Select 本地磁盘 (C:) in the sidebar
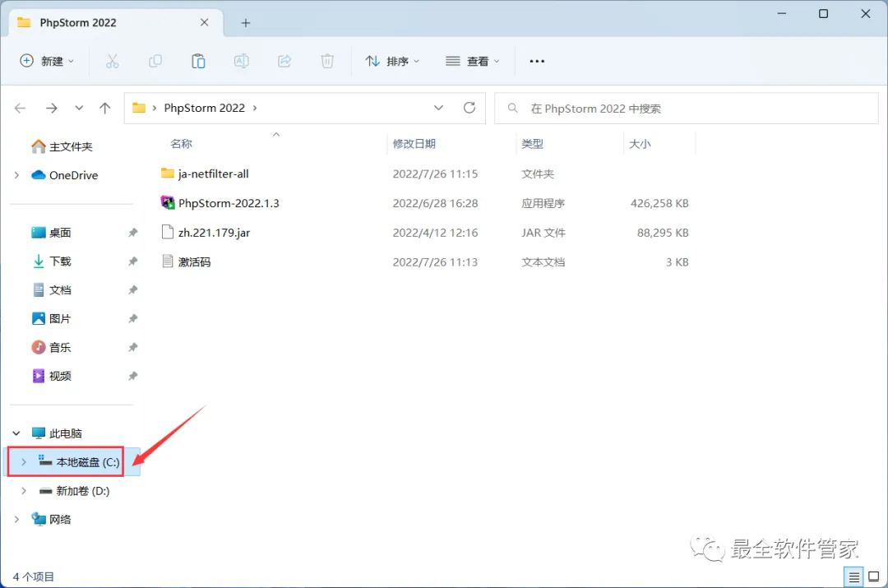 [88, 462]
